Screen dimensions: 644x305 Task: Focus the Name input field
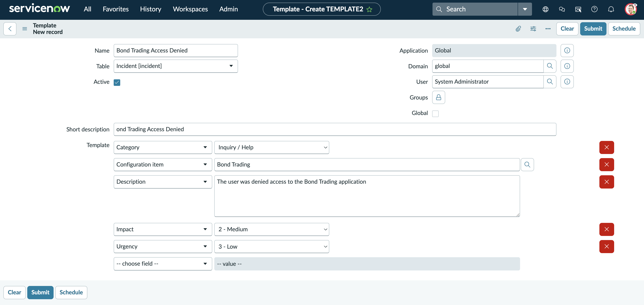175,51
